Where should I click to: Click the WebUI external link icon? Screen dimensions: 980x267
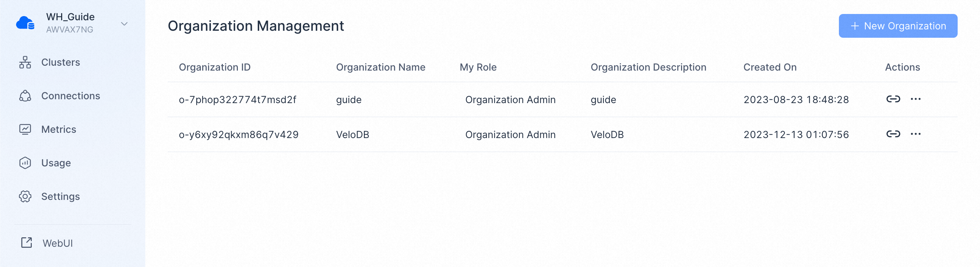tap(27, 243)
